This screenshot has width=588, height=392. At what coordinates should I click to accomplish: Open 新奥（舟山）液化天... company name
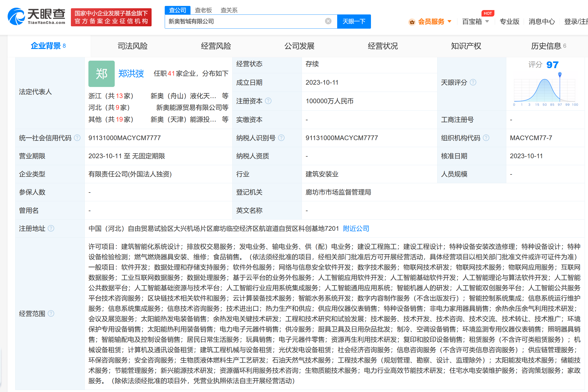coord(183,96)
